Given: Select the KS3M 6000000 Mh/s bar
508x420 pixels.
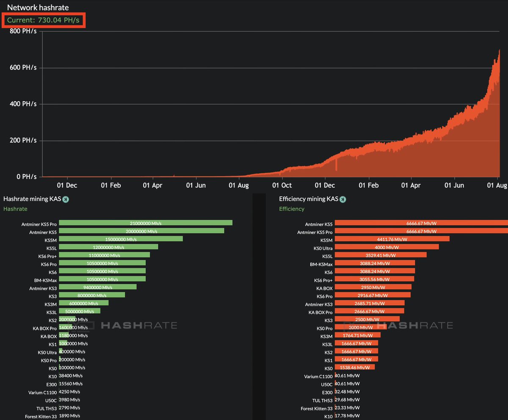Looking at the screenshot, I should [84, 304].
